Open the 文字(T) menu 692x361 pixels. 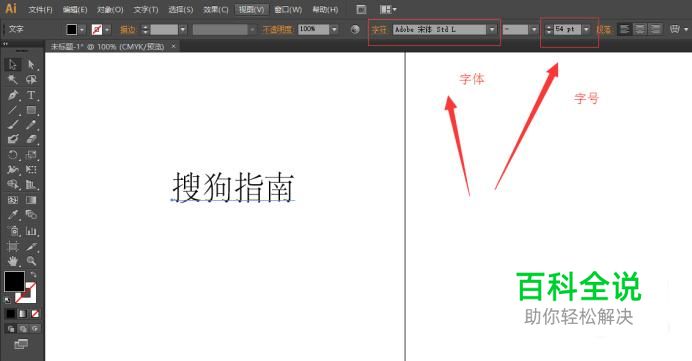[145, 9]
